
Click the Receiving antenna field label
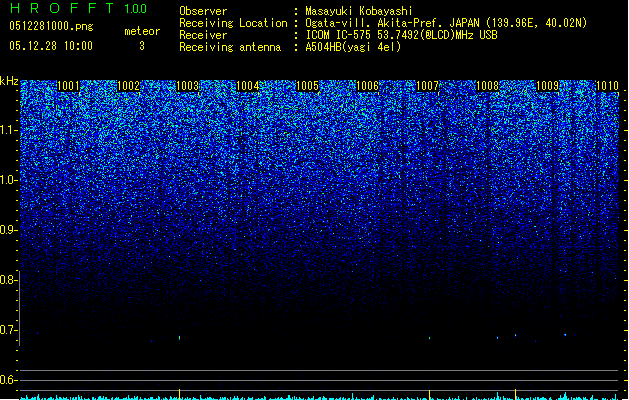point(230,47)
